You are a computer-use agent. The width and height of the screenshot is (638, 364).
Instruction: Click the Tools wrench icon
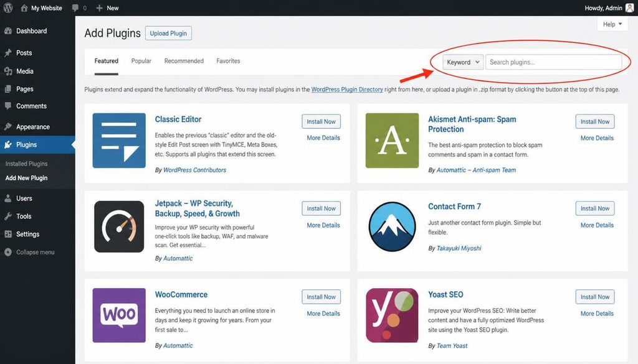7,216
